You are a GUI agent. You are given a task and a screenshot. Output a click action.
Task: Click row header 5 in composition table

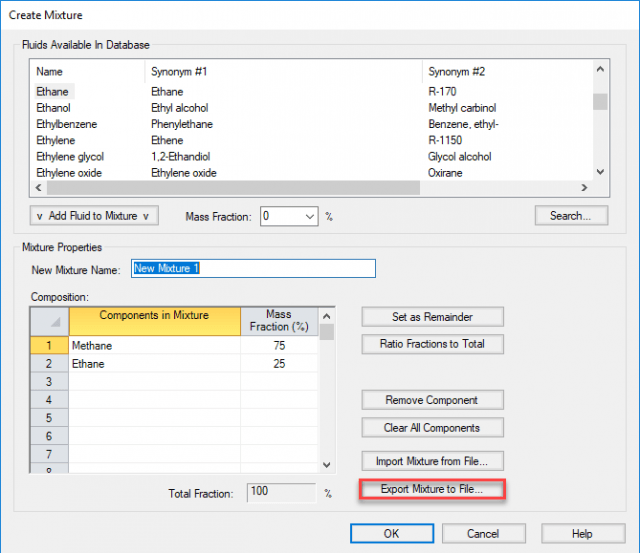pyautogui.click(x=49, y=418)
